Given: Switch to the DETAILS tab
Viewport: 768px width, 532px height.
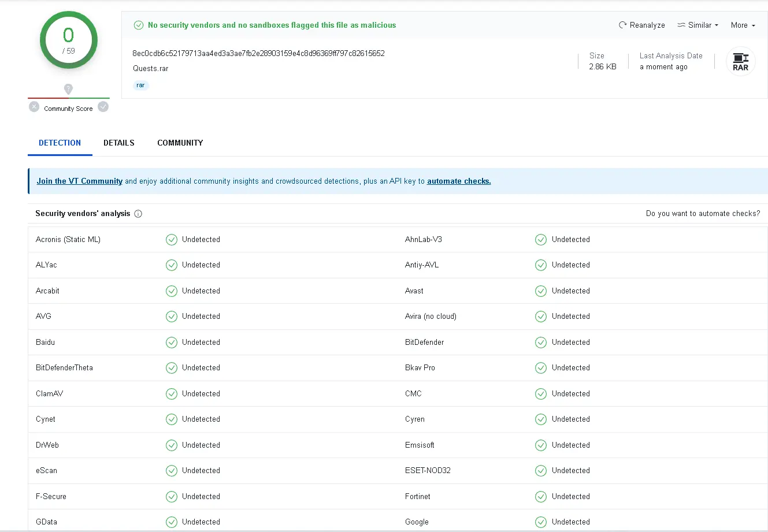Looking at the screenshot, I should 119,143.
